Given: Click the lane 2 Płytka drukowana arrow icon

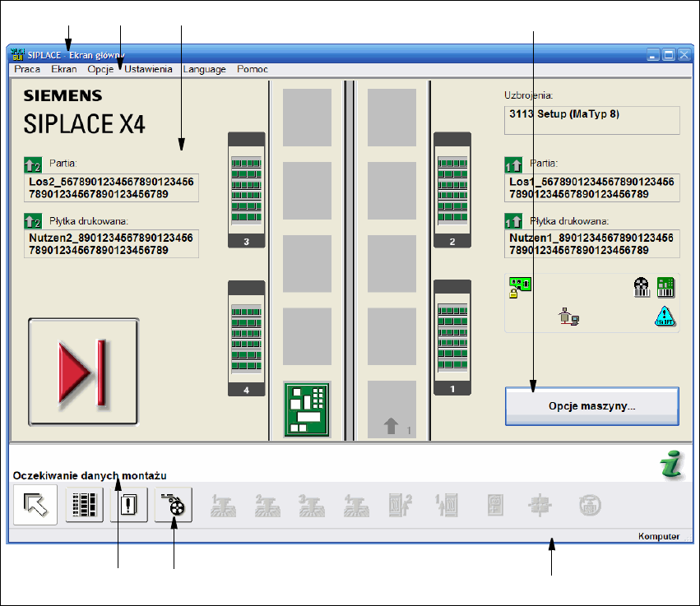Looking at the screenshot, I should pyautogui.click(x=33, y=221).
